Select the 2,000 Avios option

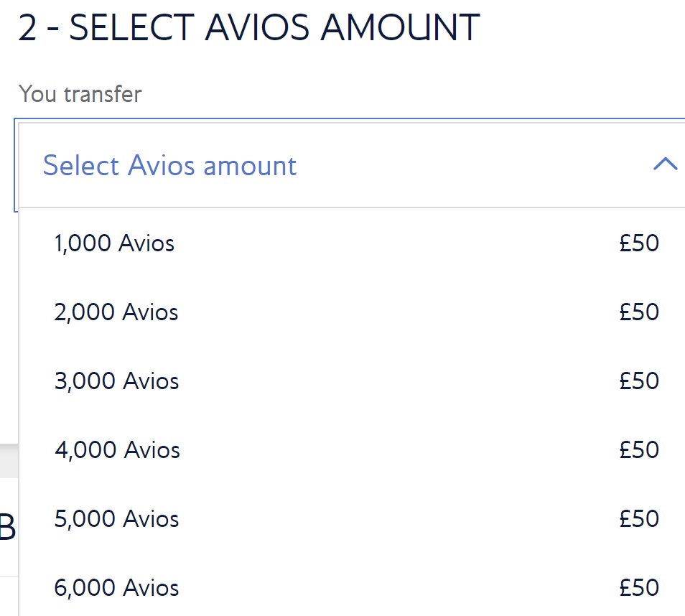pos(116,312)
